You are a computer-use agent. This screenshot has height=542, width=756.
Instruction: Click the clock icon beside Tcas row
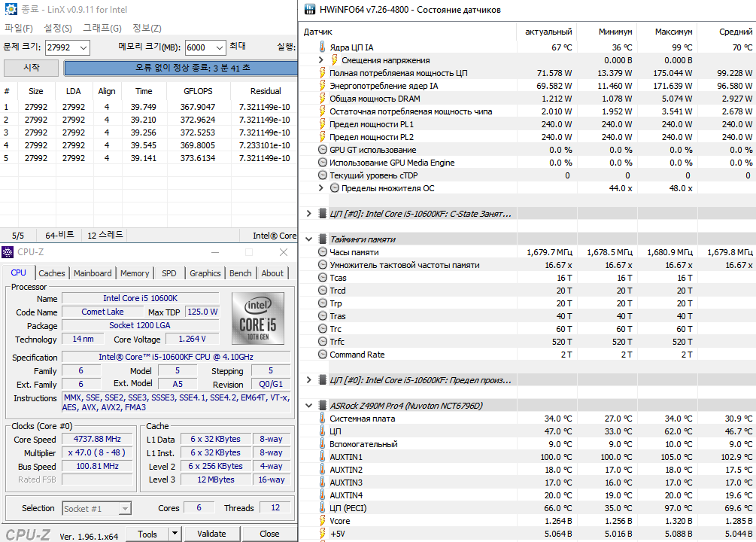(x=323, y=278)
